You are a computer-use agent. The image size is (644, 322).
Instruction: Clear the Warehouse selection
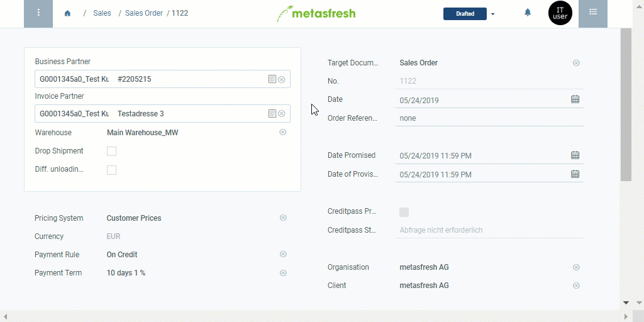pos(282,132)
